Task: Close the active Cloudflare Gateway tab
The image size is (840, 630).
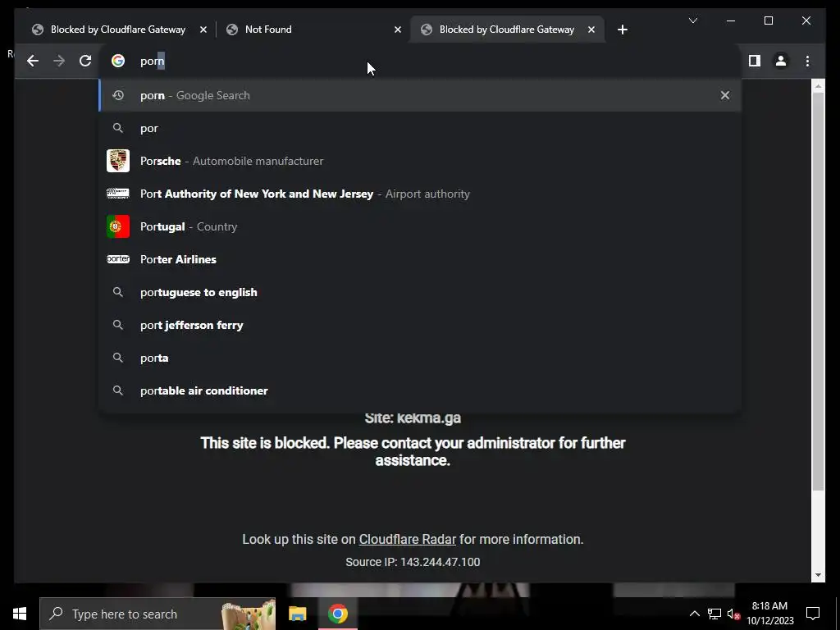Action: click(591, 30)
